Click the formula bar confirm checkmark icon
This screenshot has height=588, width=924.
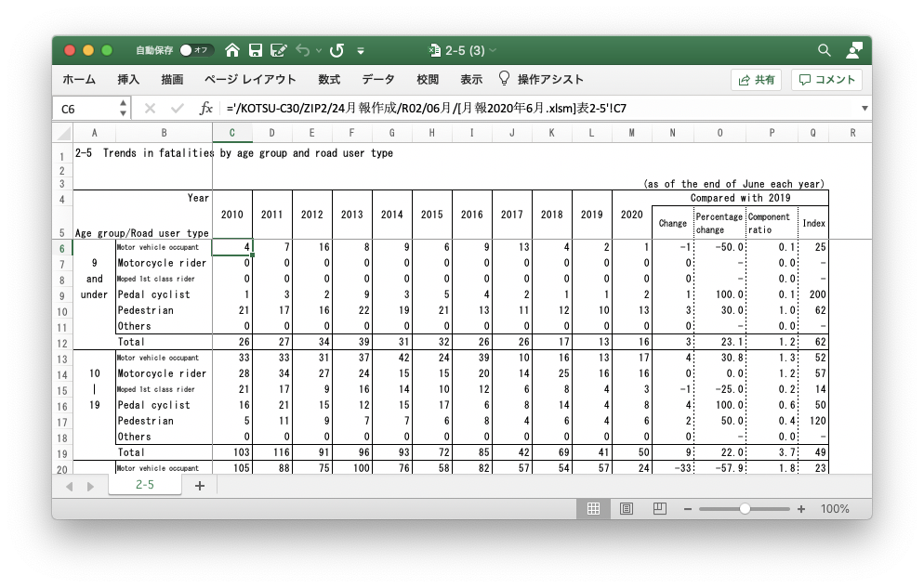(177, 109)
